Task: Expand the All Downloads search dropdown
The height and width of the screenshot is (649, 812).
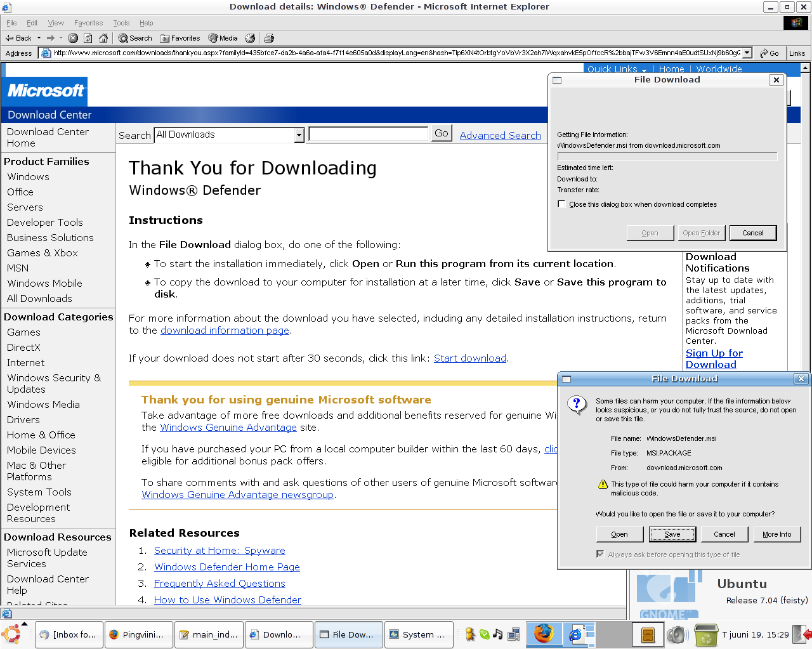Action: [299, 134]
